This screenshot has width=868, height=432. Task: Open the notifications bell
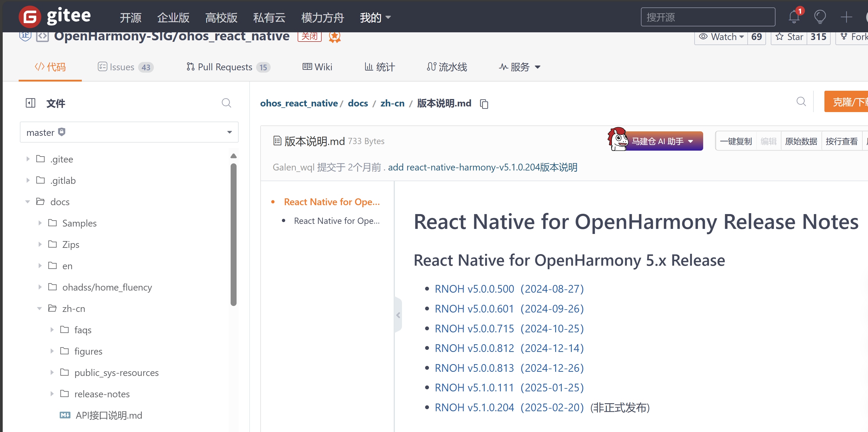click(794, 17)
